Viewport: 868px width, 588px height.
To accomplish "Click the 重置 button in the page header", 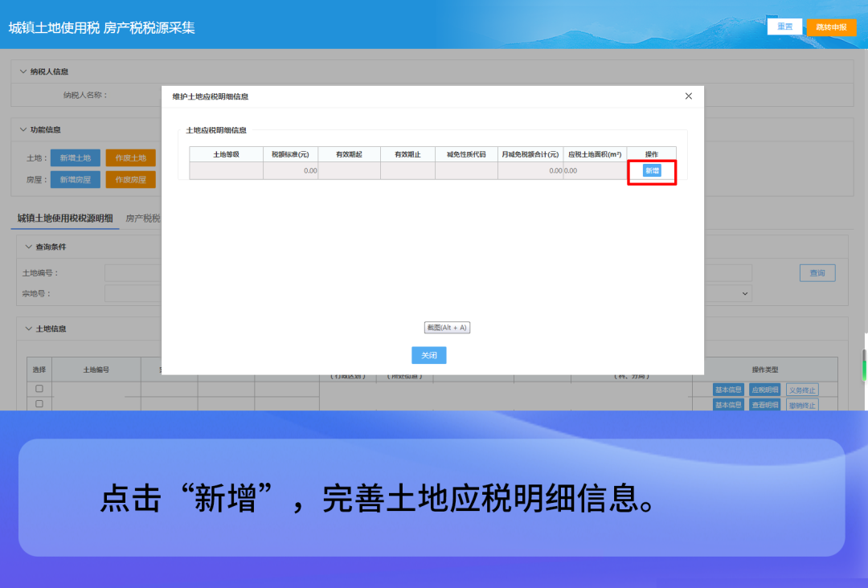I will point(784,27).
